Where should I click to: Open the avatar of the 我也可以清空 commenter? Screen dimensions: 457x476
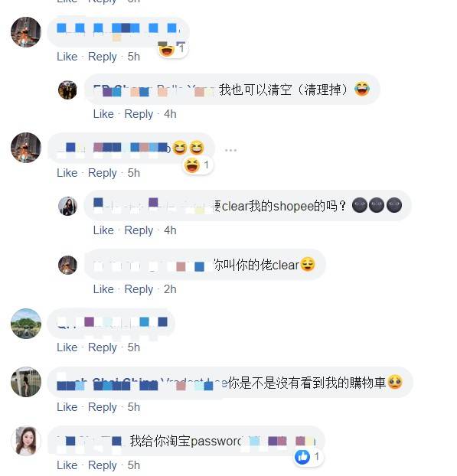tap(67, 90)
